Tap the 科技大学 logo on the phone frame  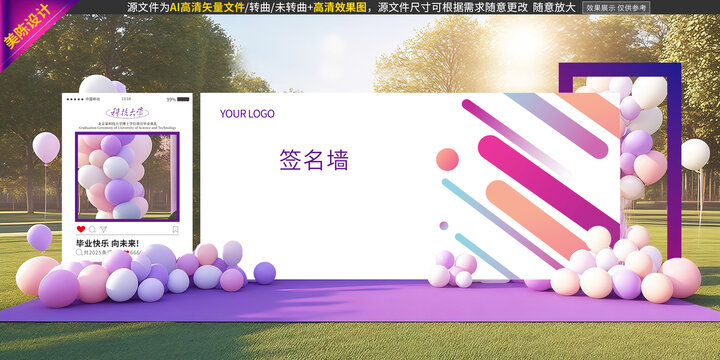127,112
